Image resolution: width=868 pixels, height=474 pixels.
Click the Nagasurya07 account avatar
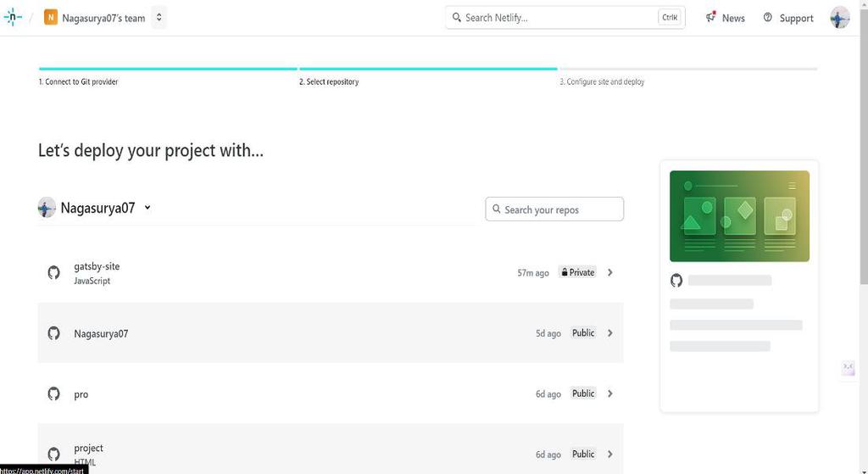point(47,208)
